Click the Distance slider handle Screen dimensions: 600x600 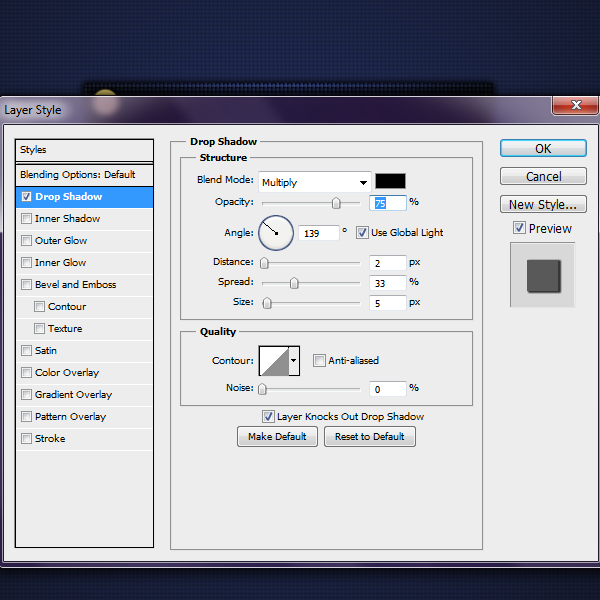pos(264,263)
